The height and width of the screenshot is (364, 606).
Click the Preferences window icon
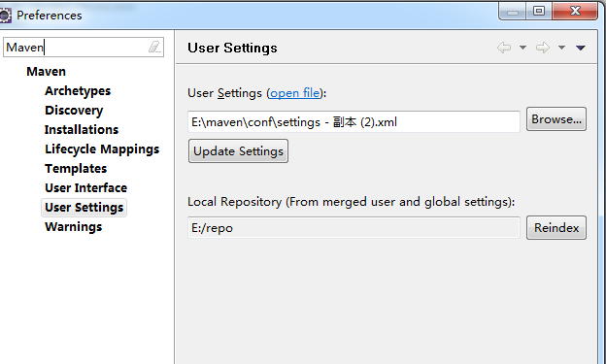point(5,16)
